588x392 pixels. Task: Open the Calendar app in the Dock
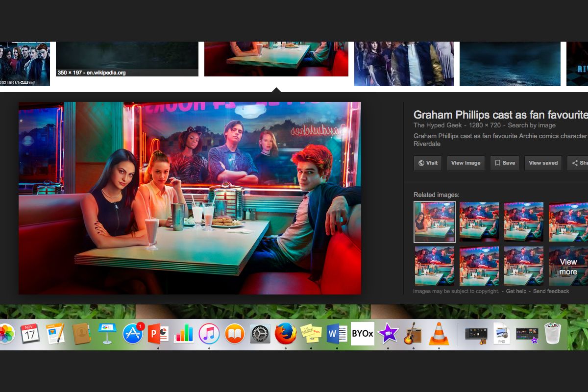pyautogui.click(x=30, y=334)
